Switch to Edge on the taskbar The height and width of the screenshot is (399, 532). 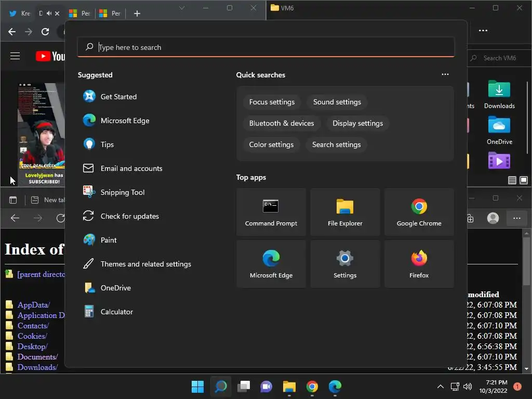(x=335, y=387)
